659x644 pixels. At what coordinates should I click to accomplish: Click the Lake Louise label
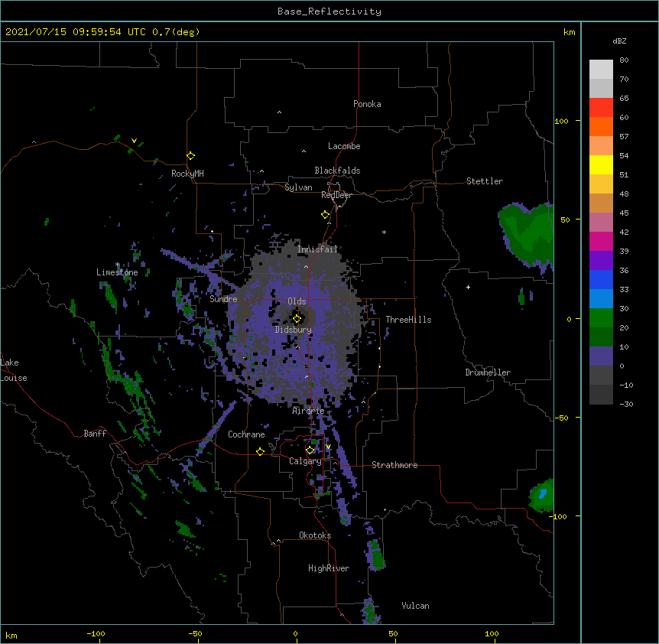14,370
